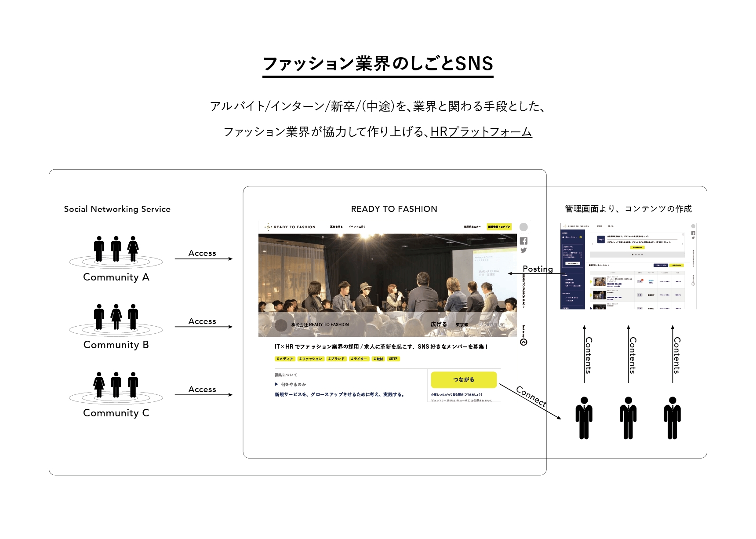Click the Twitter icon in the admin screen

693,238
